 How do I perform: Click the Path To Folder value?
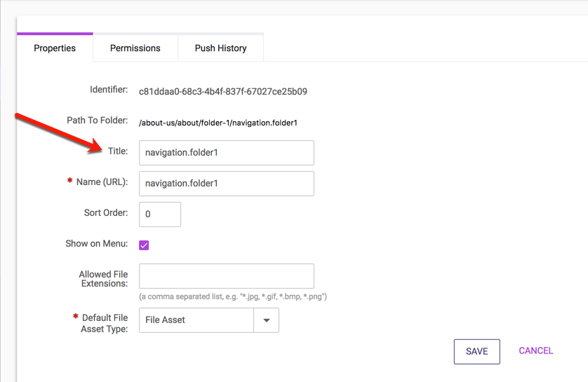pyautogui.click(x=218, y=123)
